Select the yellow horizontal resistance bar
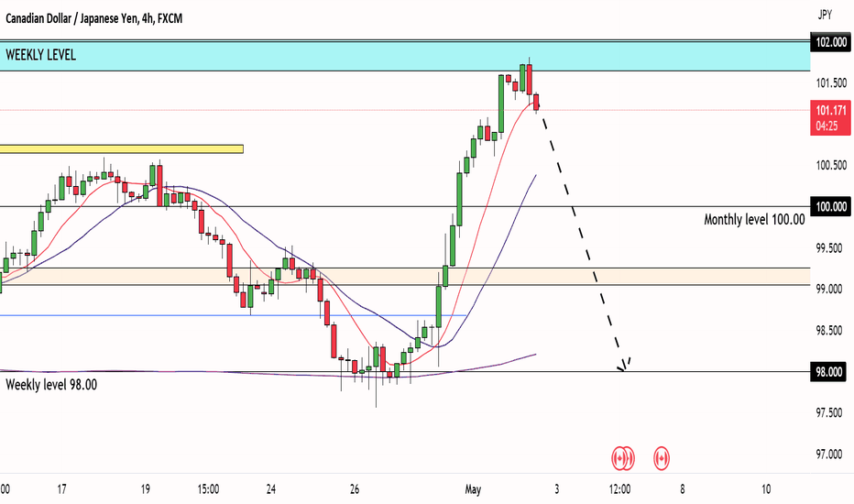This screenshot has height=504, width=854. (122, 148)
